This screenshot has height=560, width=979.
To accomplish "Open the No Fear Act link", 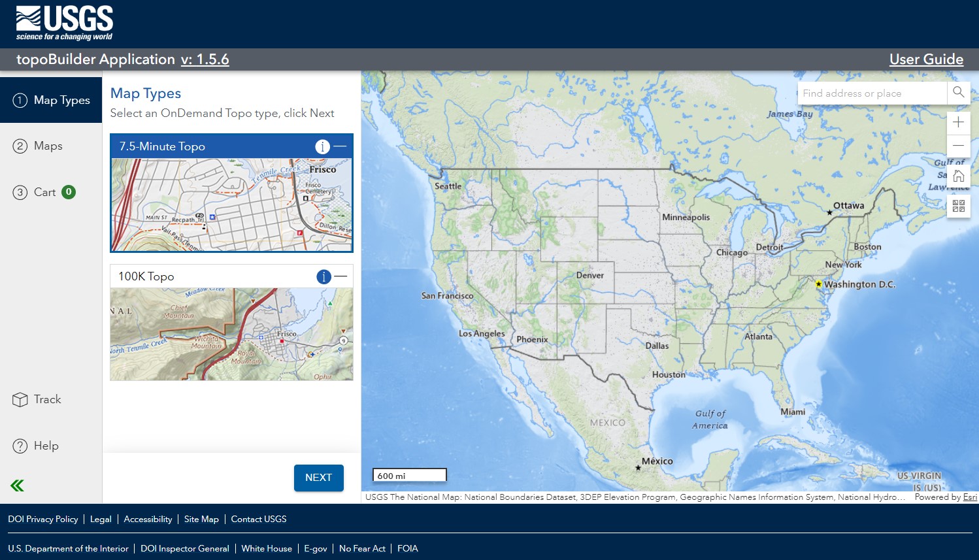I will pyautogui.click(x=362, y=548).
